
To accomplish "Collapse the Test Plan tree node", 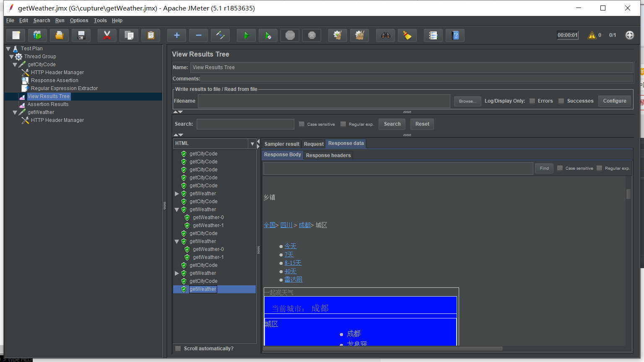I will click(8, 49).
